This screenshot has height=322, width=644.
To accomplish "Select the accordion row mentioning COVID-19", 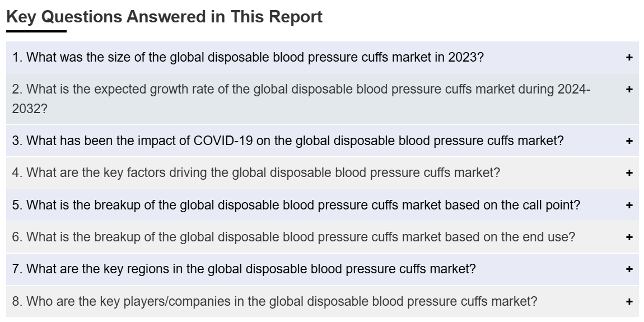I will coord(323,141).
